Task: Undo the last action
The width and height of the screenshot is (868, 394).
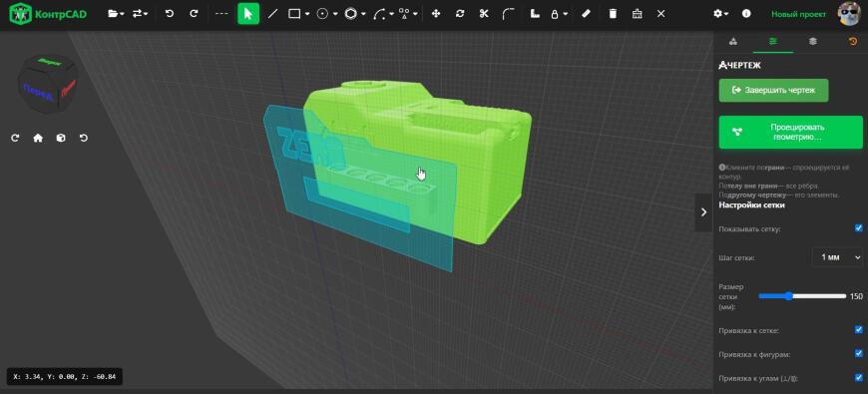Action: tap(170, 14)
